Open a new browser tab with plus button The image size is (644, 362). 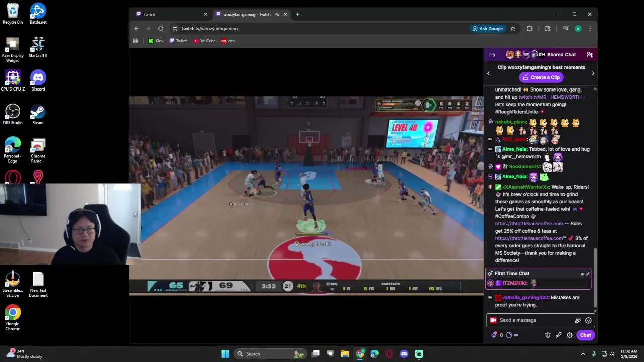click(x=297, y=14)
